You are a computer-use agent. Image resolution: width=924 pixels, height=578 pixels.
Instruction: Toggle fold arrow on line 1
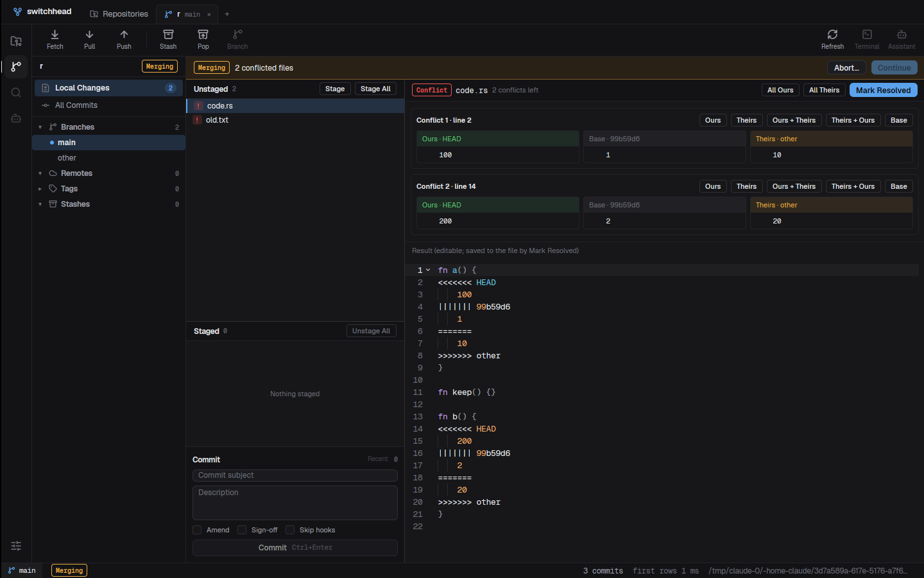point(428,270)
